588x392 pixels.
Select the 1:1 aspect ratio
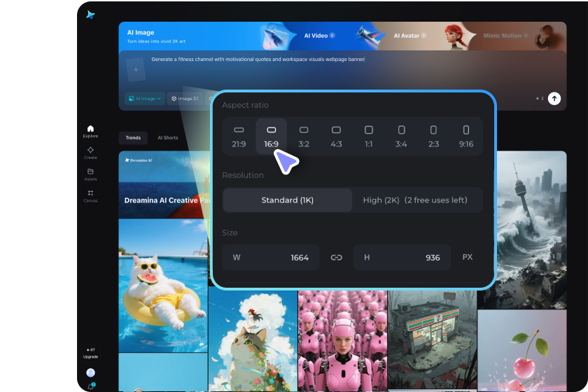pyautogui.click(x=369, y=136)
